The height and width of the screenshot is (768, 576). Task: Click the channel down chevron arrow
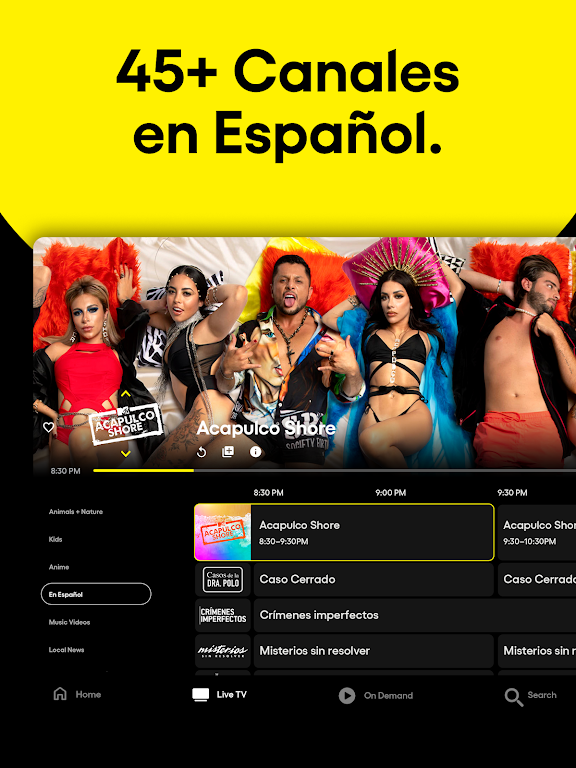coord(126,454)
